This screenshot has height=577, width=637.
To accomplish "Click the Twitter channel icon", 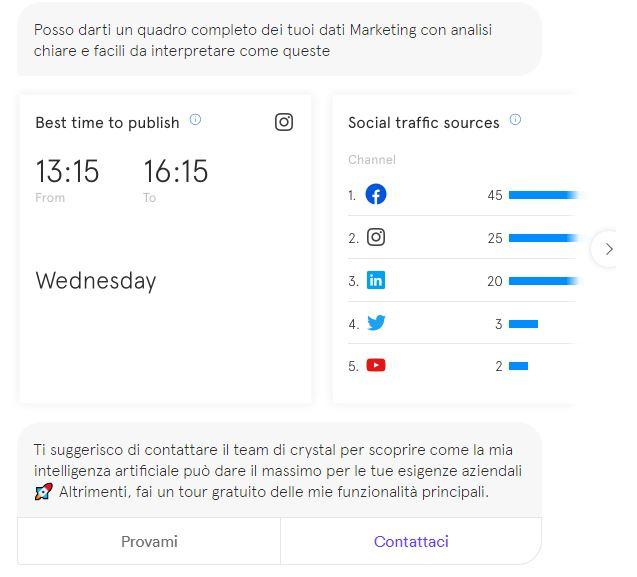I will coord(376,323).
